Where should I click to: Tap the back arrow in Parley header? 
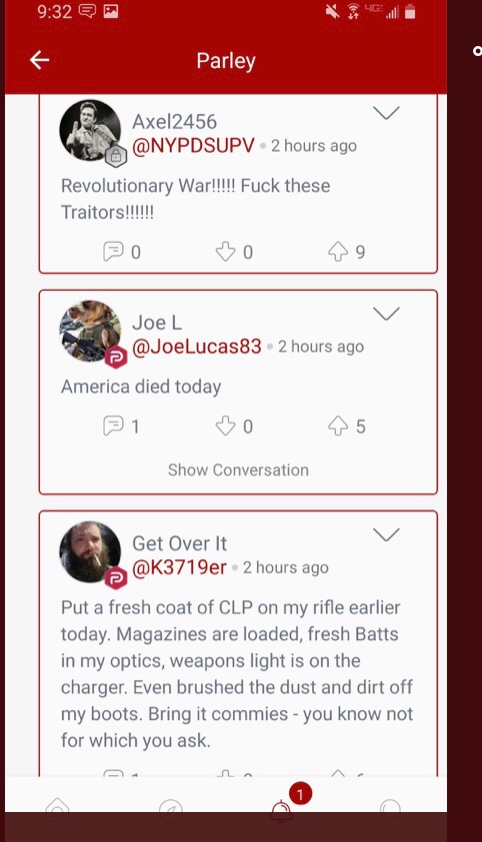40,60
